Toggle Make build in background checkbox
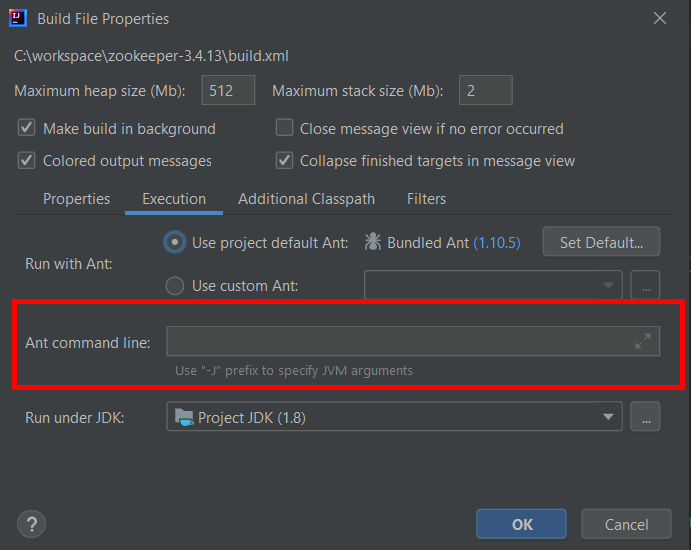Viewport: 691px width, 550px height. (x=26, y=128)
